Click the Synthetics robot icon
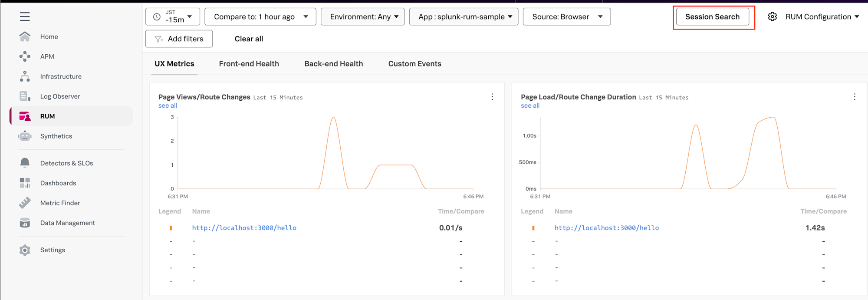868x300 pixels. tap(25, 136)
